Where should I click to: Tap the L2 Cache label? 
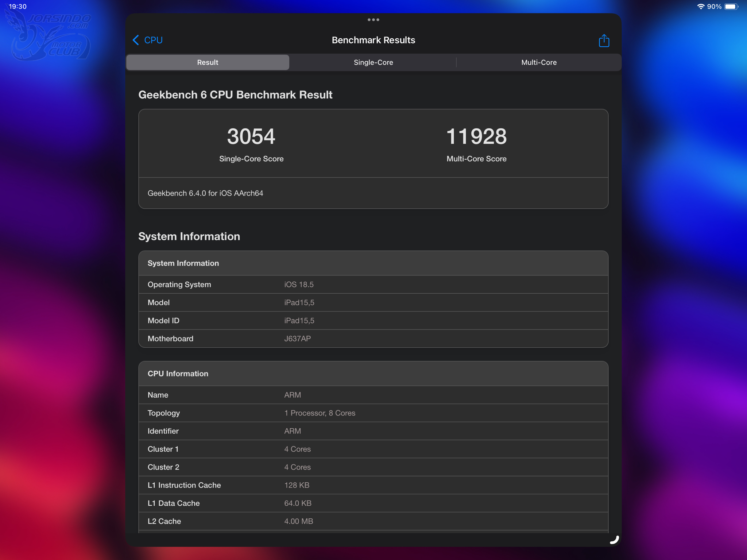click(x=164, y=521)
